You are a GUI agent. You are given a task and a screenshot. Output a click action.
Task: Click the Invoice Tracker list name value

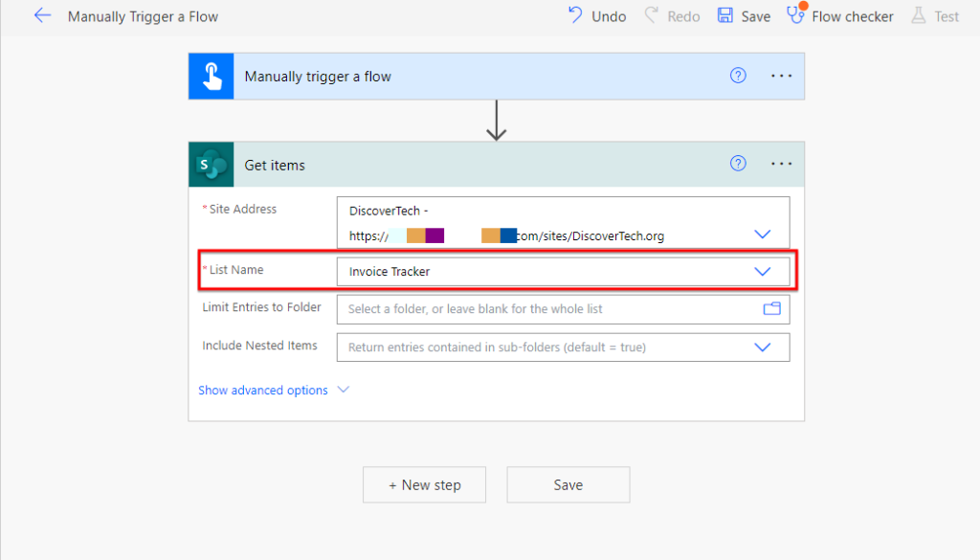pos(390,271)
